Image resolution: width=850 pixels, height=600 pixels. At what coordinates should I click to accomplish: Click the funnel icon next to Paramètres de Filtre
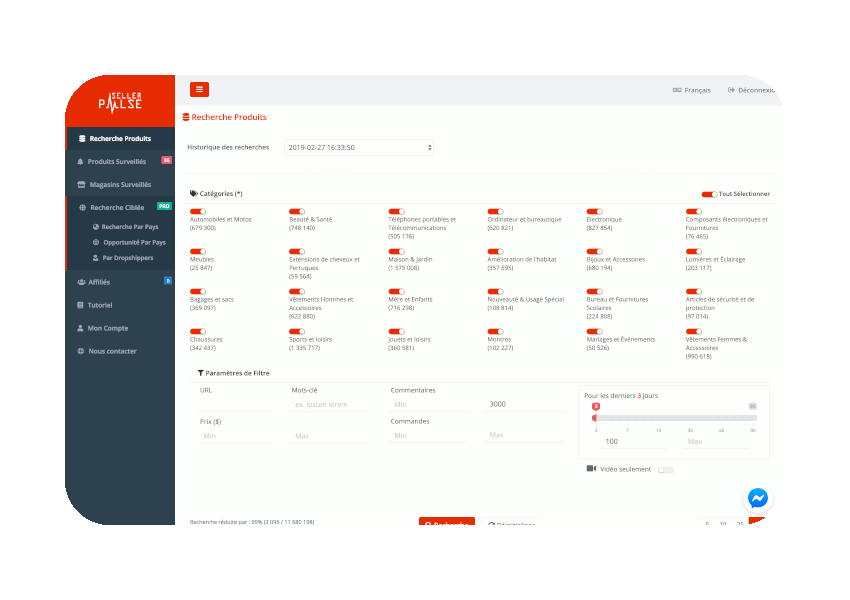201,373
